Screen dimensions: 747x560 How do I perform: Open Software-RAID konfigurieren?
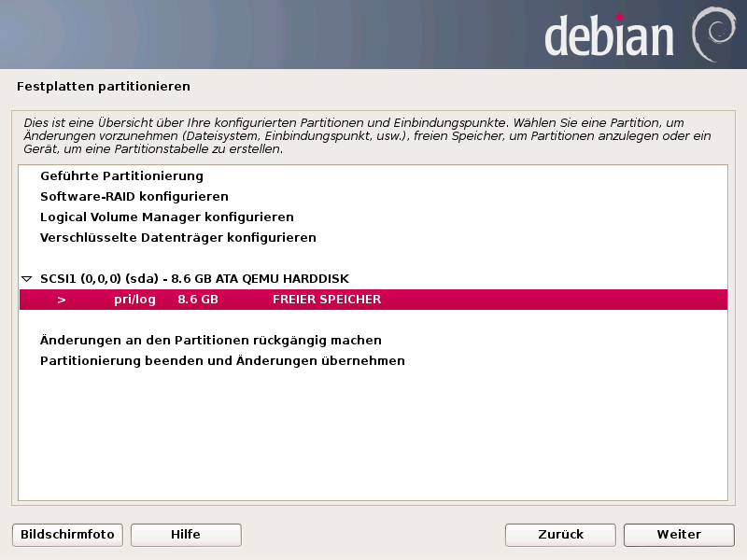(x=134, y=197)
